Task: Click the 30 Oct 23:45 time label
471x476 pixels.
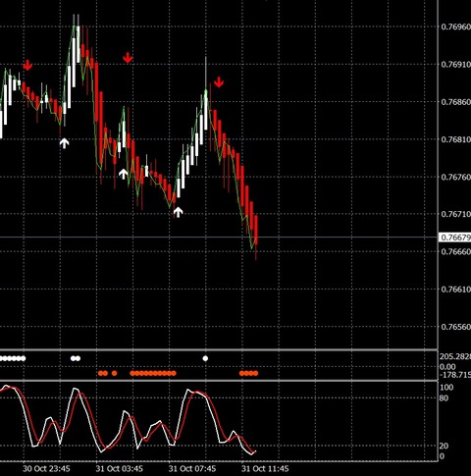Action: [46, 468]
